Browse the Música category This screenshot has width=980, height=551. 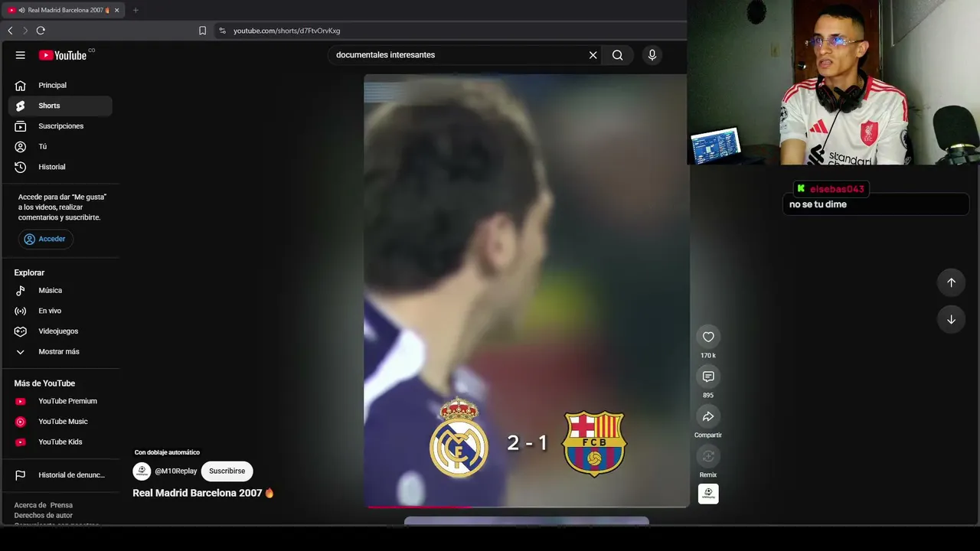[x=60, y=291]
